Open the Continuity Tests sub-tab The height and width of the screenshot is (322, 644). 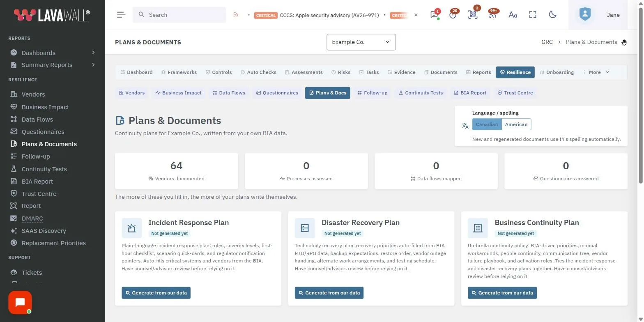421,93
